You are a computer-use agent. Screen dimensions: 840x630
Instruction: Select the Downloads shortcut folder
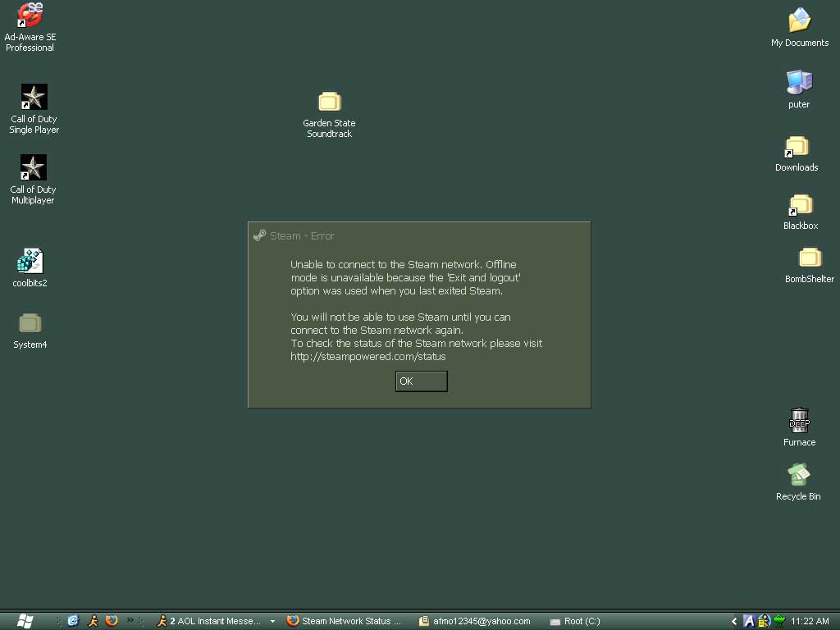[796, 153]
